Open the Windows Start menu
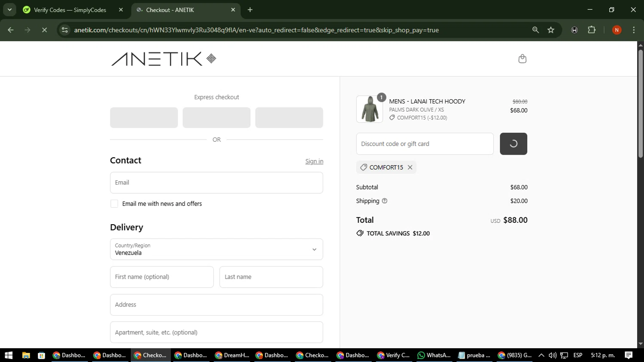 coord(9,355)
